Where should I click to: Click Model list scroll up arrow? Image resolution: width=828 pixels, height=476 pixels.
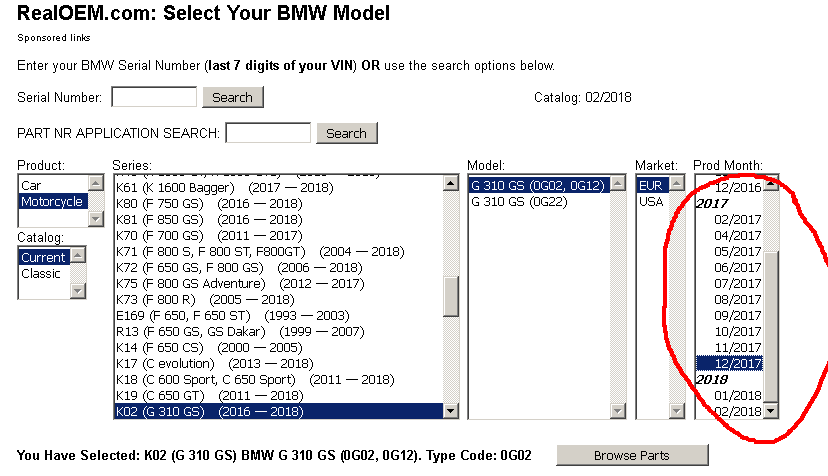pyautogui.click(x=618, y=184)
